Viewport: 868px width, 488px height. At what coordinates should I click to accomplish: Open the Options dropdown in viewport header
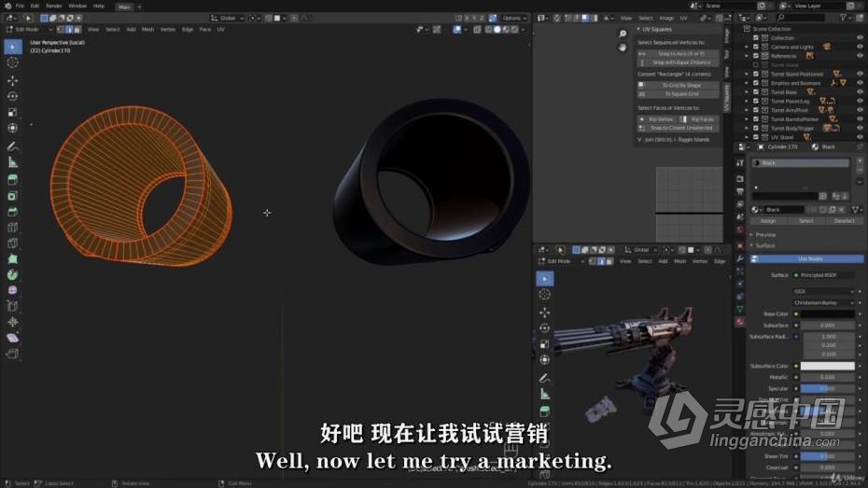[x=514, y=19]
